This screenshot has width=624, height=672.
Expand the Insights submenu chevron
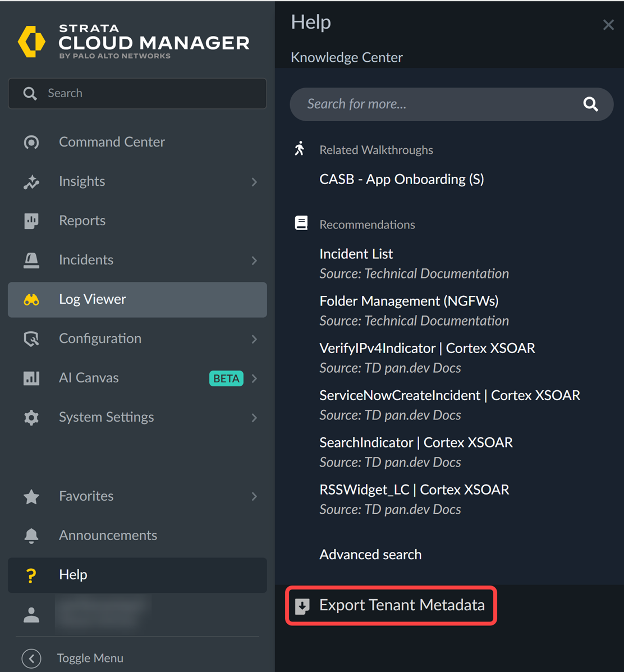pyautogui.click(x=254, y=181)
